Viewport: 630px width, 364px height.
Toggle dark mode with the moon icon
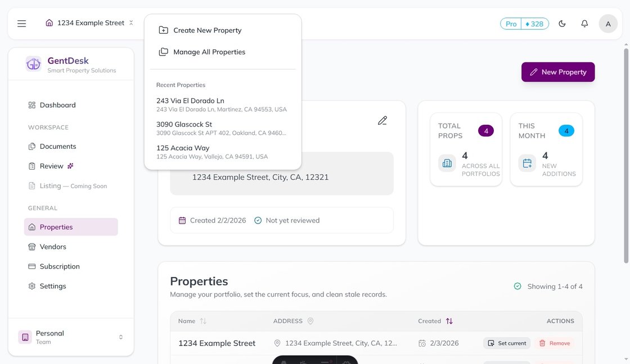(562, 23)
